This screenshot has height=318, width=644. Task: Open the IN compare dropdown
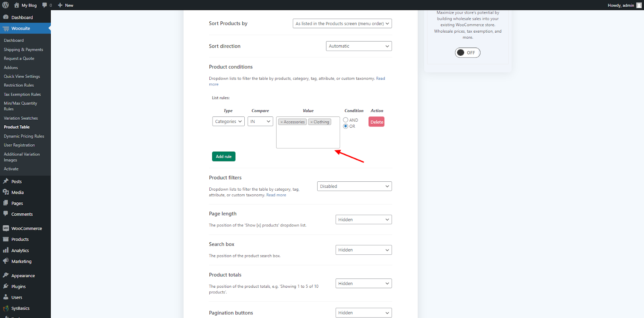(x=260, y=121)
